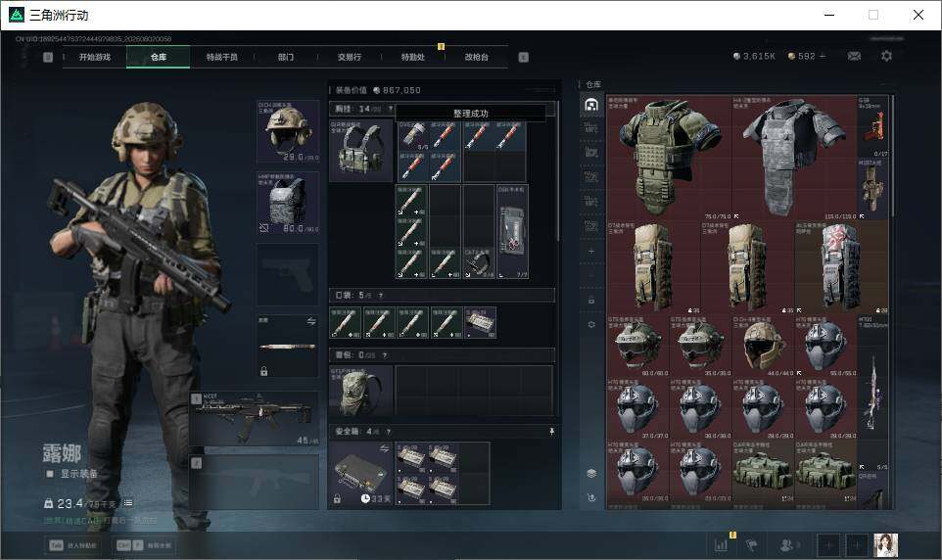Click the help icon next to 安全箱
The width and height of the screenshot is (942, 560).
[x=389, y=432]
